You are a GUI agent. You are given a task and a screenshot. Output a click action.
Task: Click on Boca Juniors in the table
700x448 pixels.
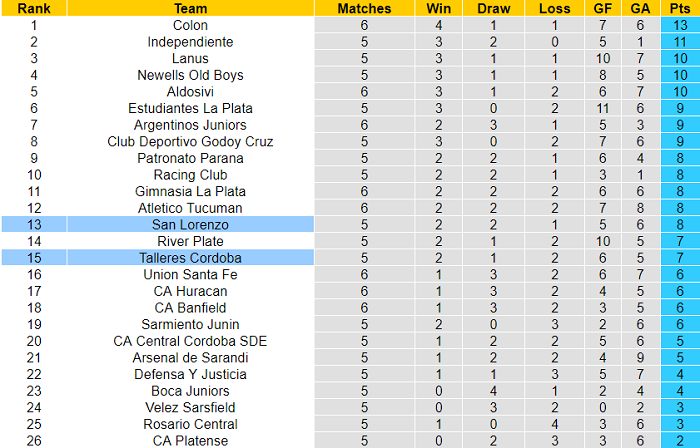click(190, 391)
